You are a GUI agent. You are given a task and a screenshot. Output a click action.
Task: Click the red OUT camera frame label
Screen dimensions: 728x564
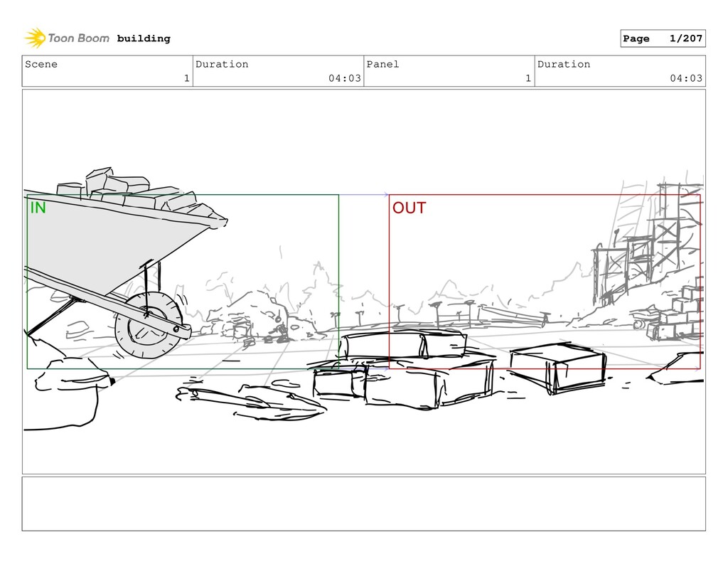409,208
